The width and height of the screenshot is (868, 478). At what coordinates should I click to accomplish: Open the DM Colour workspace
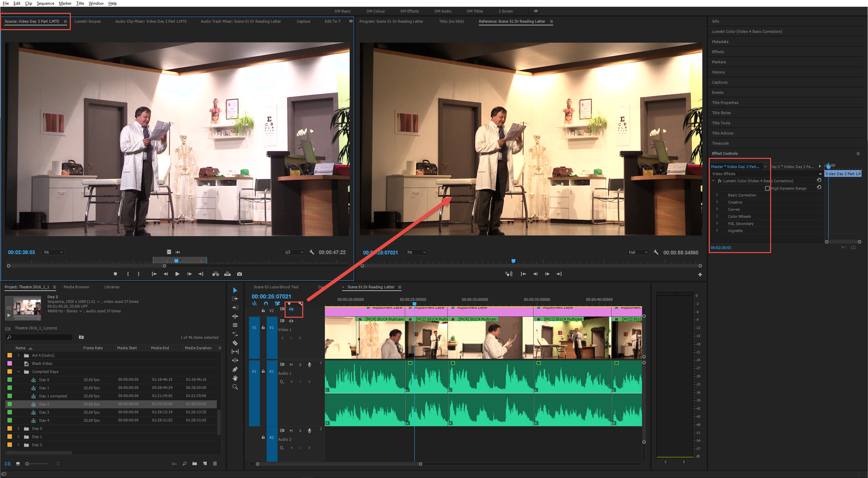375,11
